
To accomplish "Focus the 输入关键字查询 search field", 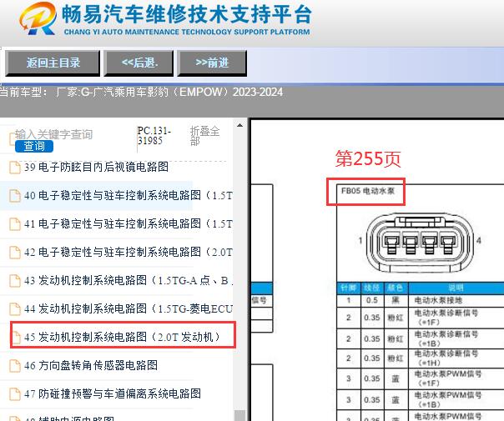I will [x=53, y=134].
